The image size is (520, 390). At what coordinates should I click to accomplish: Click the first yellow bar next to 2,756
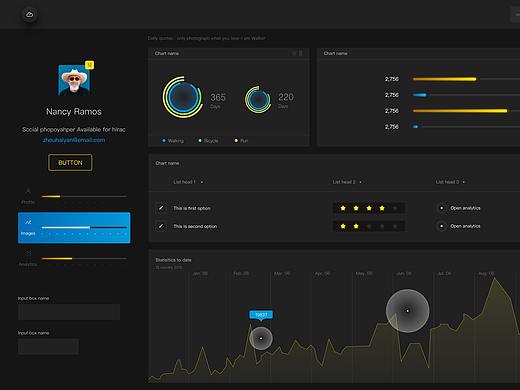pos(444,79)
